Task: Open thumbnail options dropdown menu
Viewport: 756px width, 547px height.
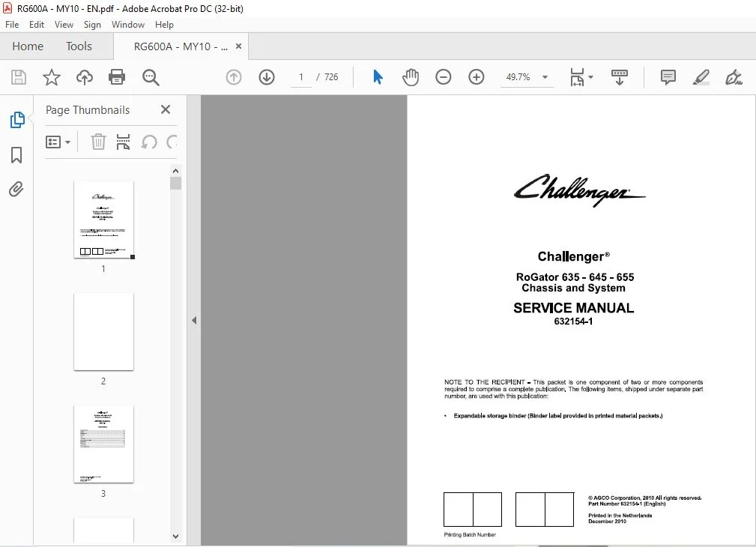Action: click(x=58, y=142)
